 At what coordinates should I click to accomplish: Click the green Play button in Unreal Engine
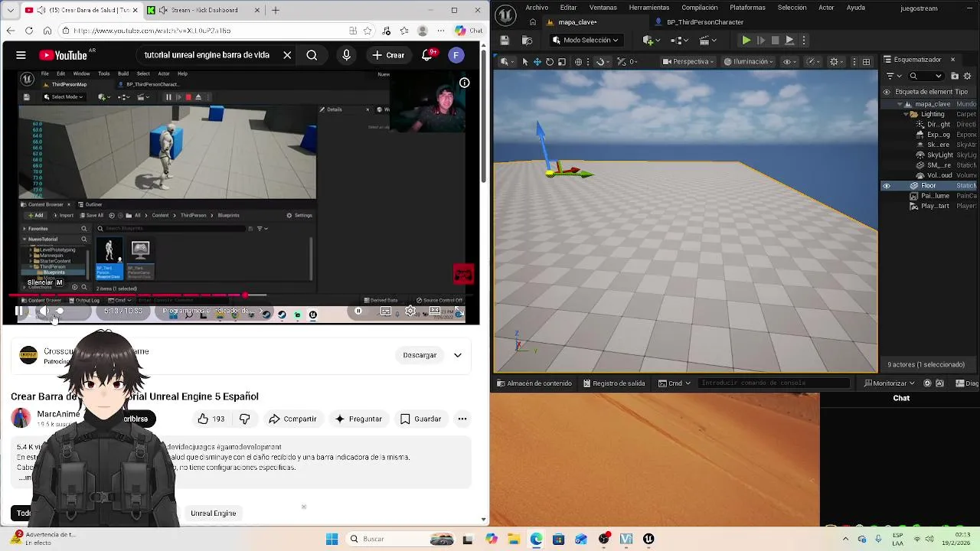(746, 40)
